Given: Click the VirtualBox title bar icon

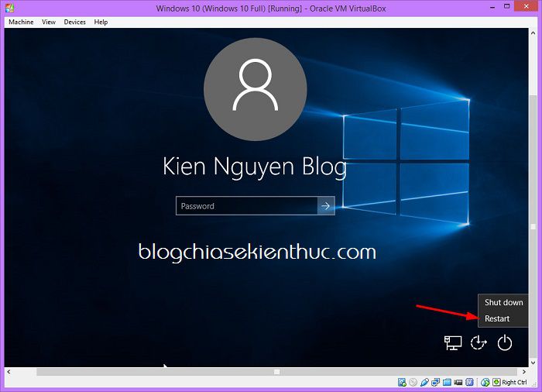Looking at the screenshot, I should pos(9,9).
